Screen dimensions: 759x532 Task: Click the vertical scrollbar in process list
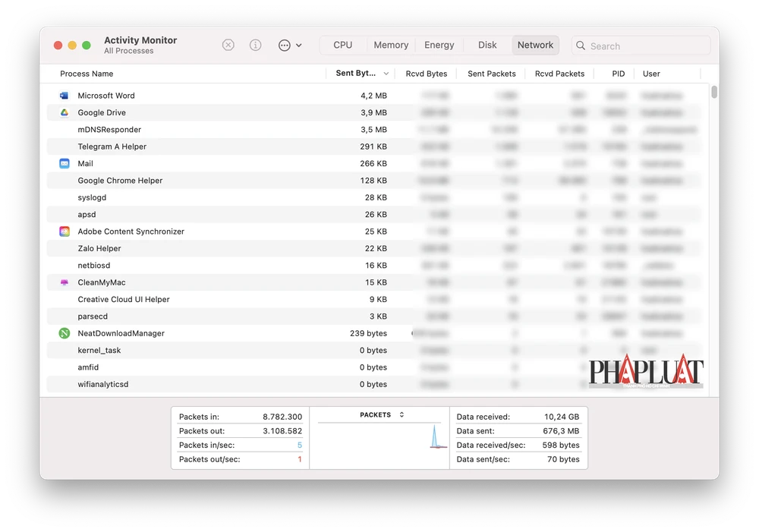coord(714,93)
